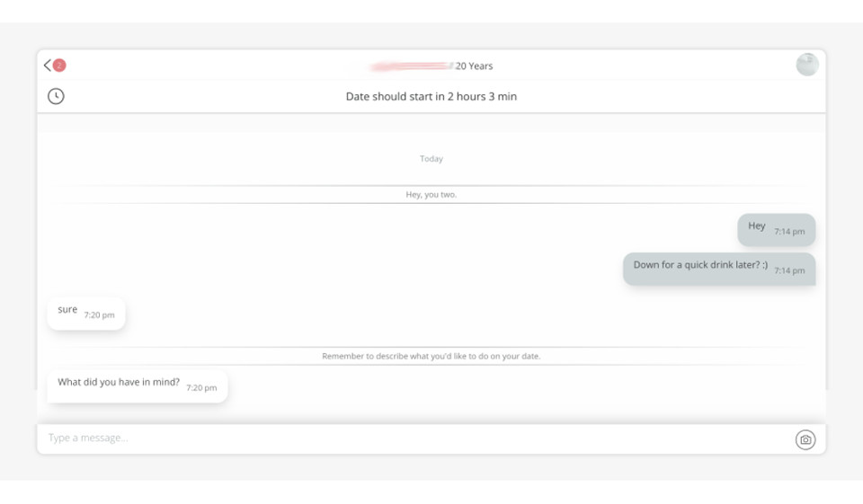
Task: Click the 'Remember to describe' reminder text
Action: point(431,357)
